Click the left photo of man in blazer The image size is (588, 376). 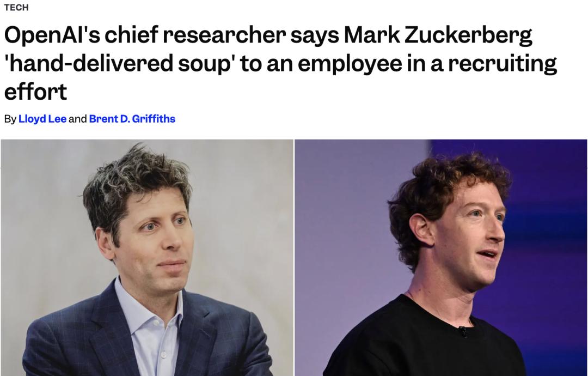(147, 258)
